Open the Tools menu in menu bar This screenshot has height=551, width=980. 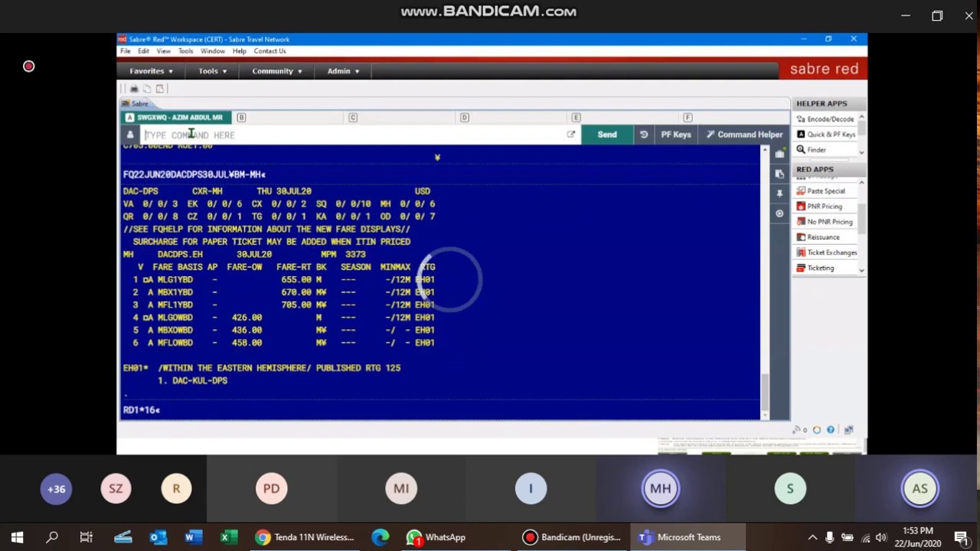click(x=186, y=51)
